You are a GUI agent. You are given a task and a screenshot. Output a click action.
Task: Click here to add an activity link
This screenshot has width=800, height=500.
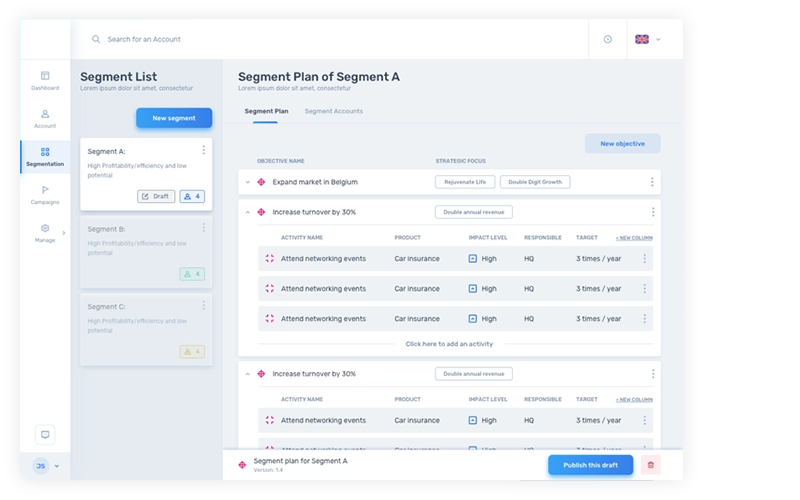coord(448,343)
